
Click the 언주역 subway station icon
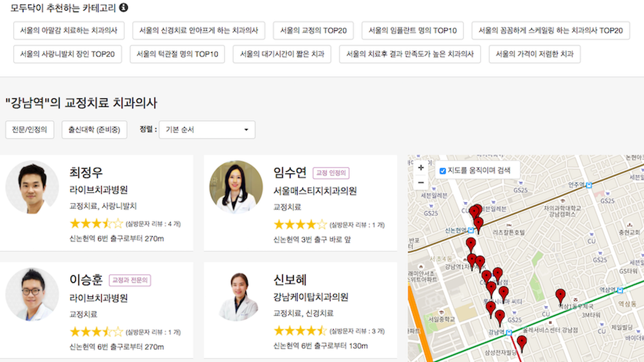pyautogui.click(x=589, y=185)
